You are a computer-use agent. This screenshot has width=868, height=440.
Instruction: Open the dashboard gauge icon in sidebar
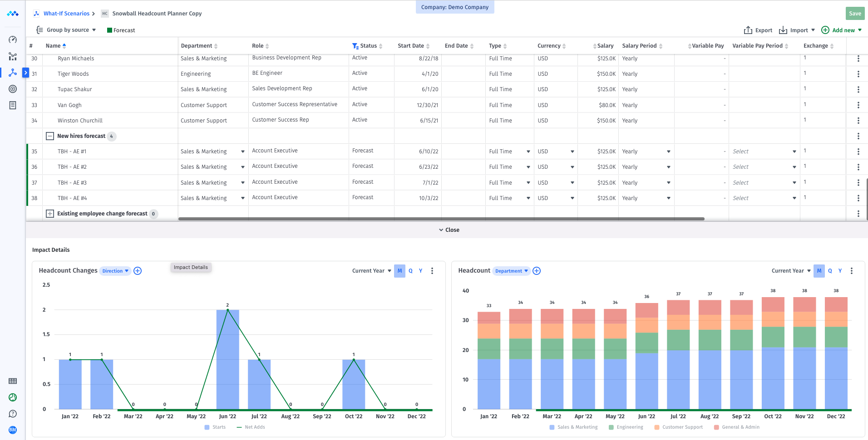pyautogui.click(x=13, y=40)
